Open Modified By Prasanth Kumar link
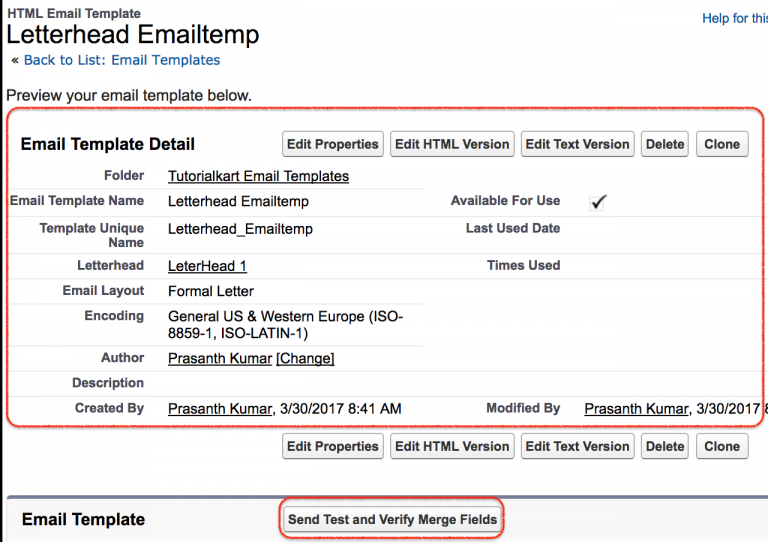Image resolution: width=768 pixels, height=542 pixels. (x=636, y=409)
